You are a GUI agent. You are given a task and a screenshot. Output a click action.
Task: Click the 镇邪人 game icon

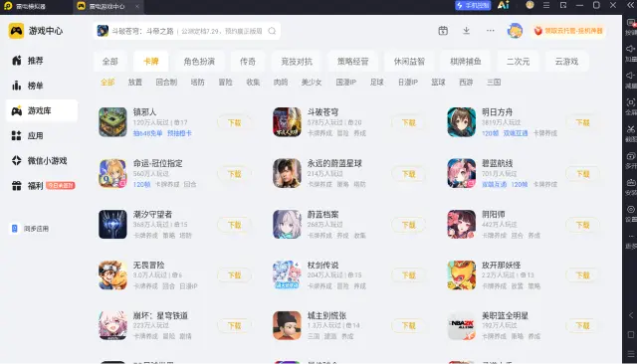point(112,122)
